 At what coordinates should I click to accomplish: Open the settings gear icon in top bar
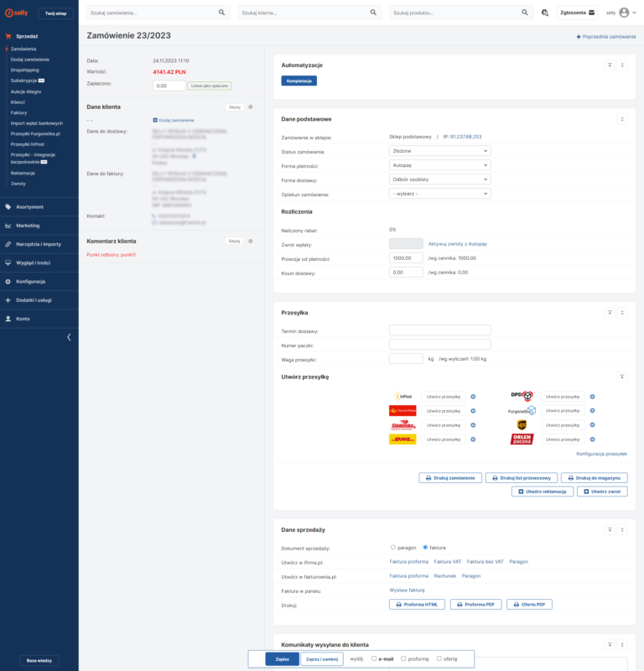coord(545,13)
